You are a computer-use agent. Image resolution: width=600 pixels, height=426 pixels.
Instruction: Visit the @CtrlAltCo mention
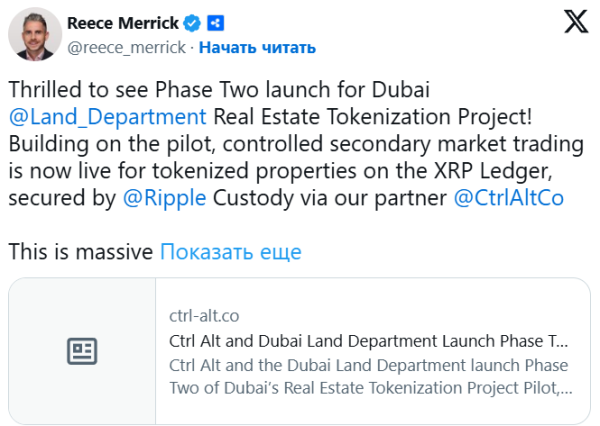coord(509,198)
